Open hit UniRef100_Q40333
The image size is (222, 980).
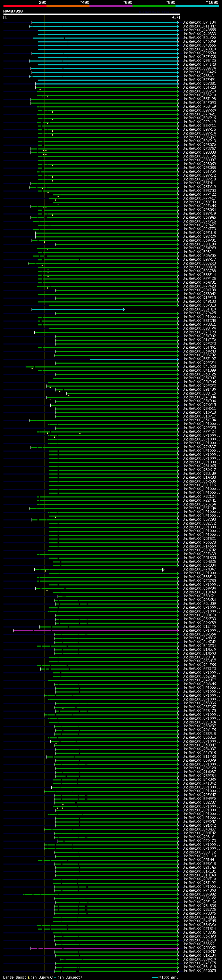click(199, 34)
